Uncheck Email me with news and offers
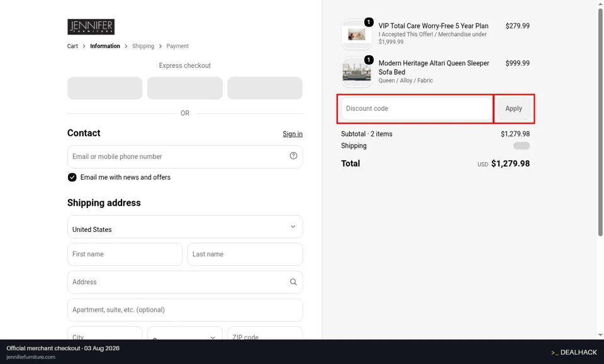The height and width of the screenshot is (364, 604). [x=72, y=177]
